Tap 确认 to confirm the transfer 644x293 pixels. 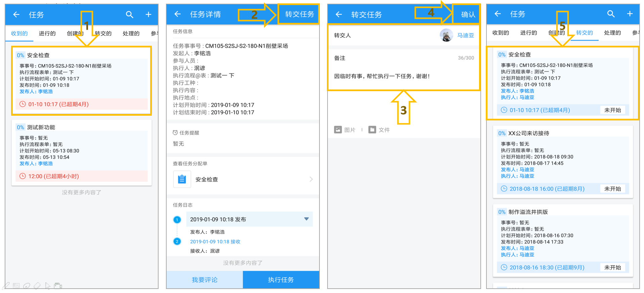point(468,14)
